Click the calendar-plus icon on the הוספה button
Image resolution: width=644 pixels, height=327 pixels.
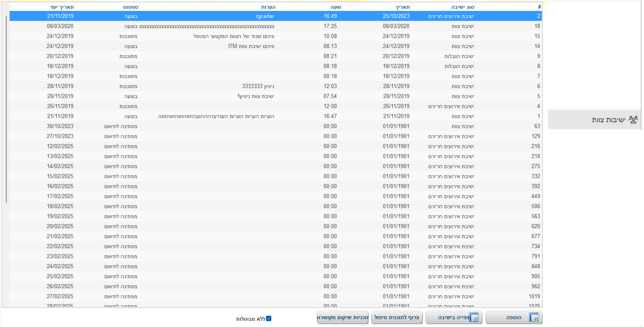pyautogui.click(x=533, y=317)
